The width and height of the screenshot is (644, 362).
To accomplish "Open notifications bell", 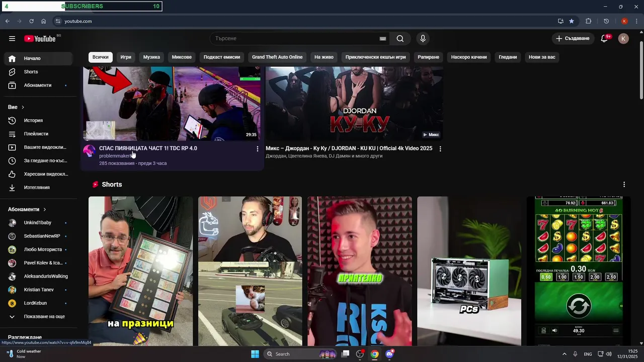I will click(x=604, y=39).
